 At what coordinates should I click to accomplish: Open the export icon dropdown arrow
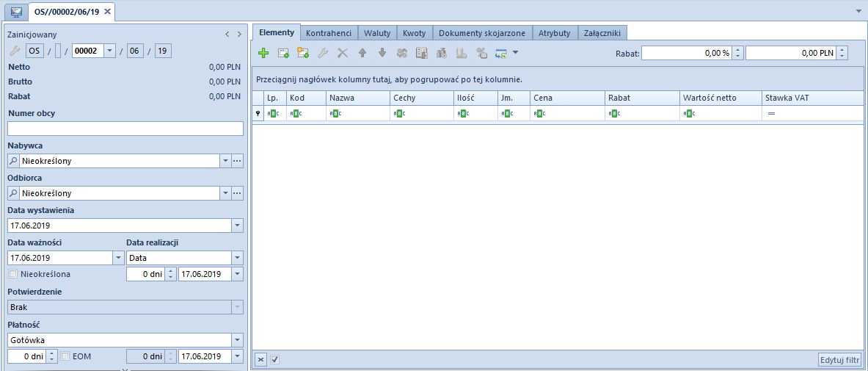pos(515,53)
